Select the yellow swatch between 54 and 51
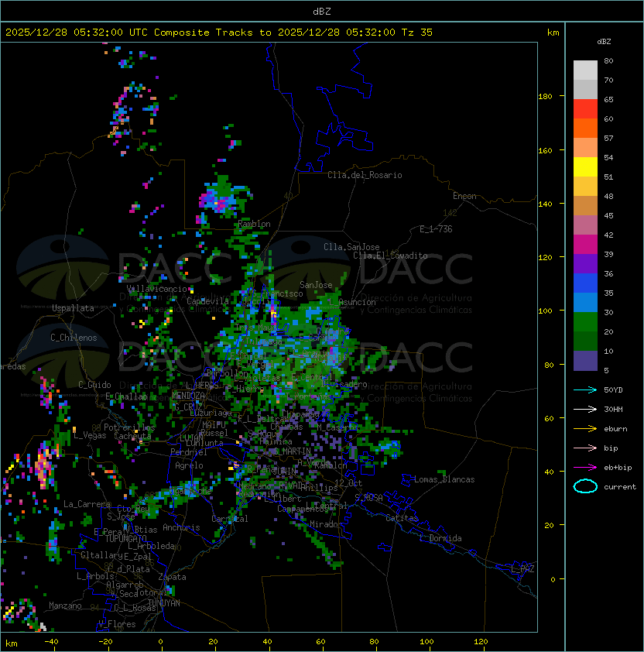Screen dimensions: 644x652 [585, 167]
